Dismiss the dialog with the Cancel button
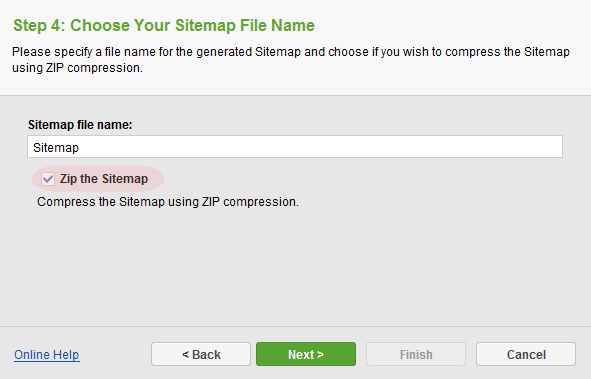This screenshot has height=379, width=591. [526, 354]
